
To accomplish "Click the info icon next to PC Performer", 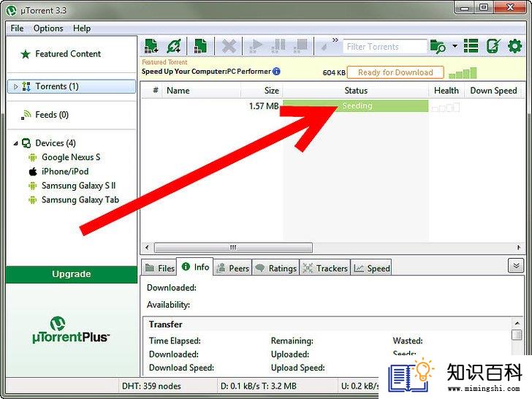I will pos(276,72).
